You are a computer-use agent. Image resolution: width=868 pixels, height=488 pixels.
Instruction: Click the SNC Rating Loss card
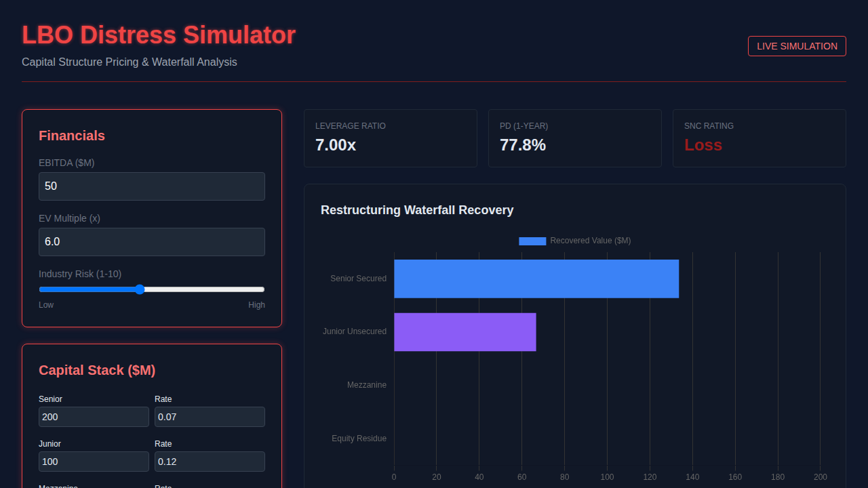[759, 138]
